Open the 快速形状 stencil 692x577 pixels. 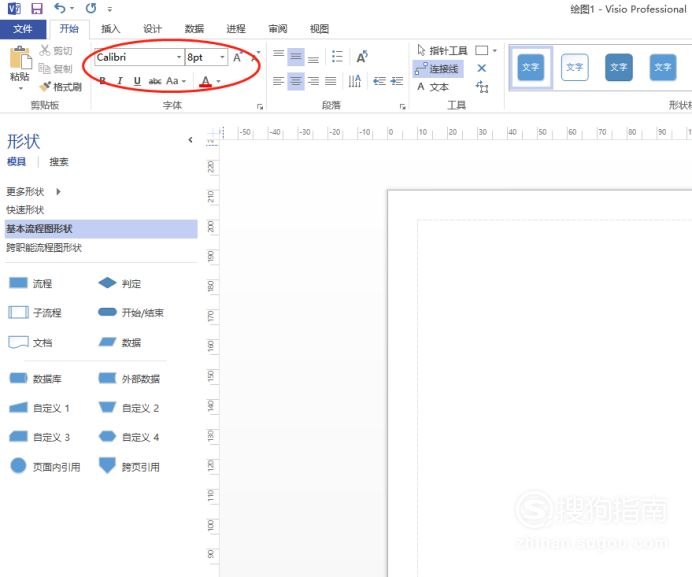[x=25, y=210]
